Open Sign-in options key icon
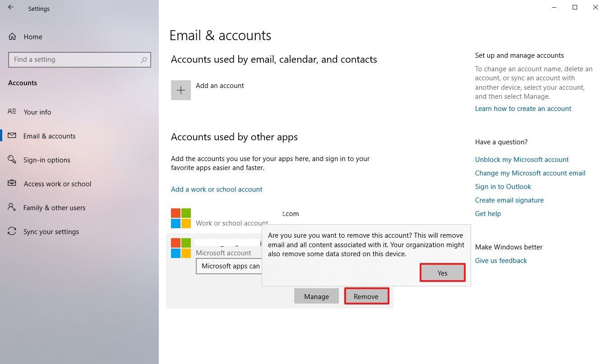This screenshot has height=364, width=606. (12, 160)
